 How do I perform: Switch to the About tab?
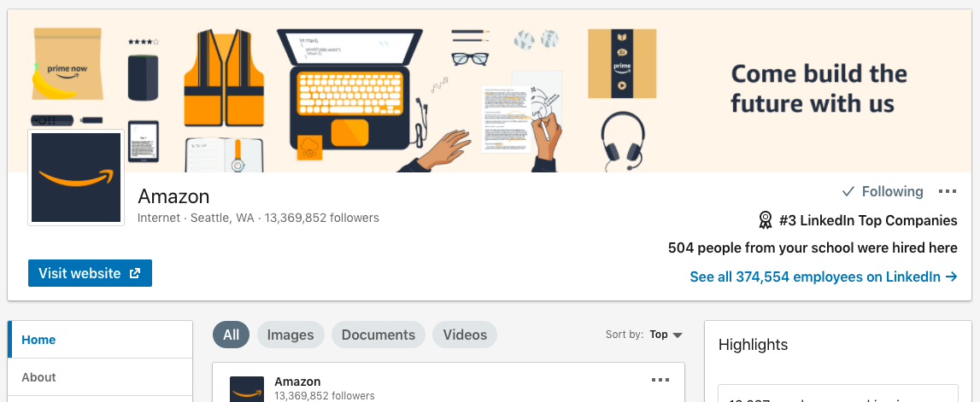click(100, 377)
